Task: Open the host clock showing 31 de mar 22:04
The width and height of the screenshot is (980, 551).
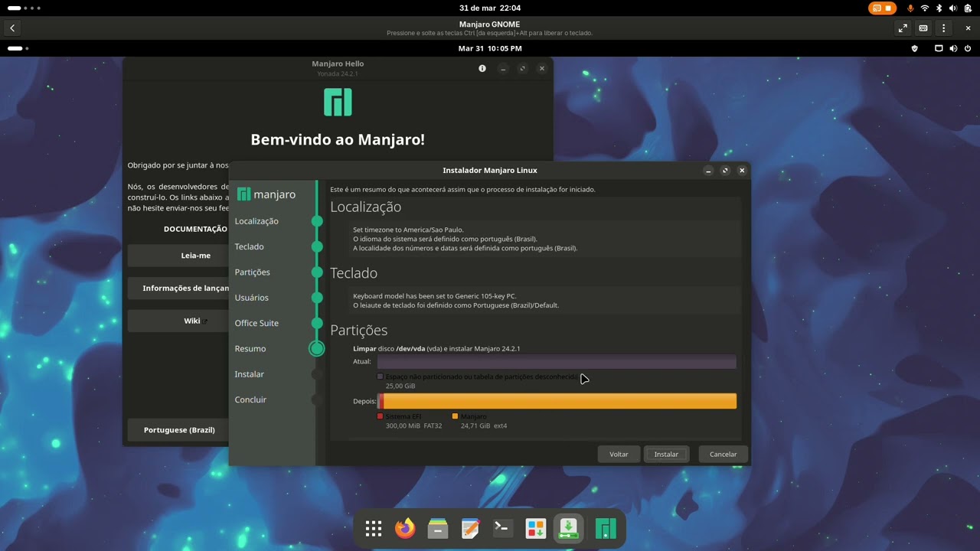Action: point(490,8)
